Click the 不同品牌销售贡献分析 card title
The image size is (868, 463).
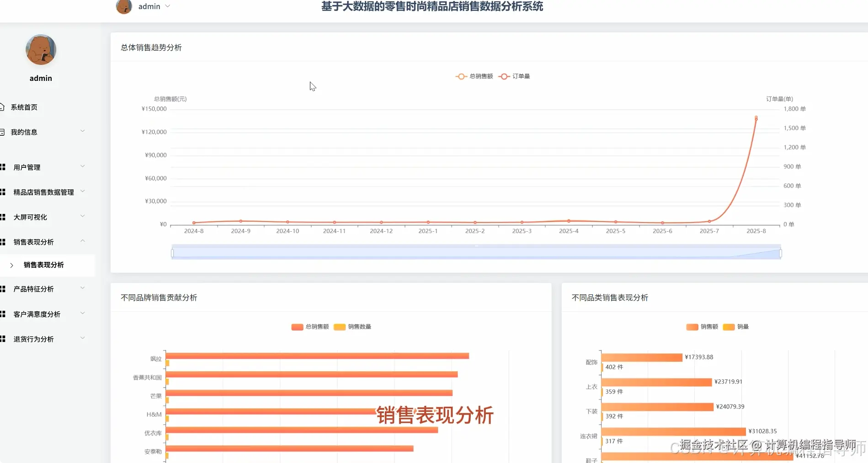click(x=159, y=298)
